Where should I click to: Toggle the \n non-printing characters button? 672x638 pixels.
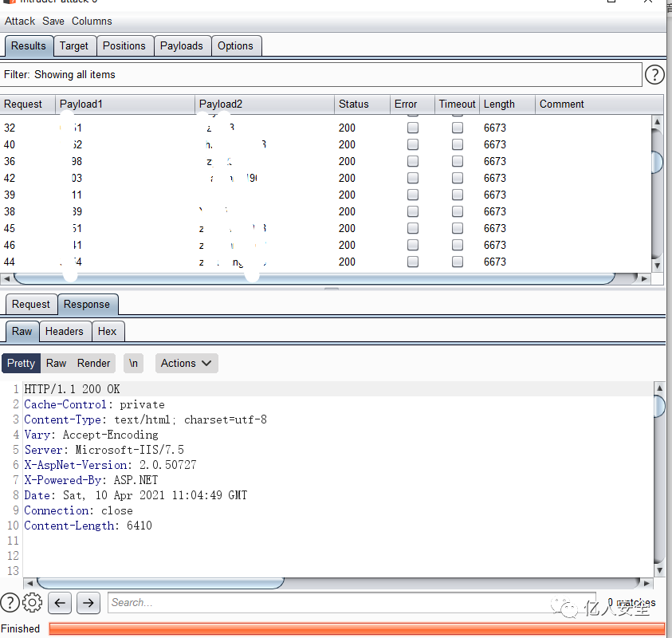coord(133,363)
